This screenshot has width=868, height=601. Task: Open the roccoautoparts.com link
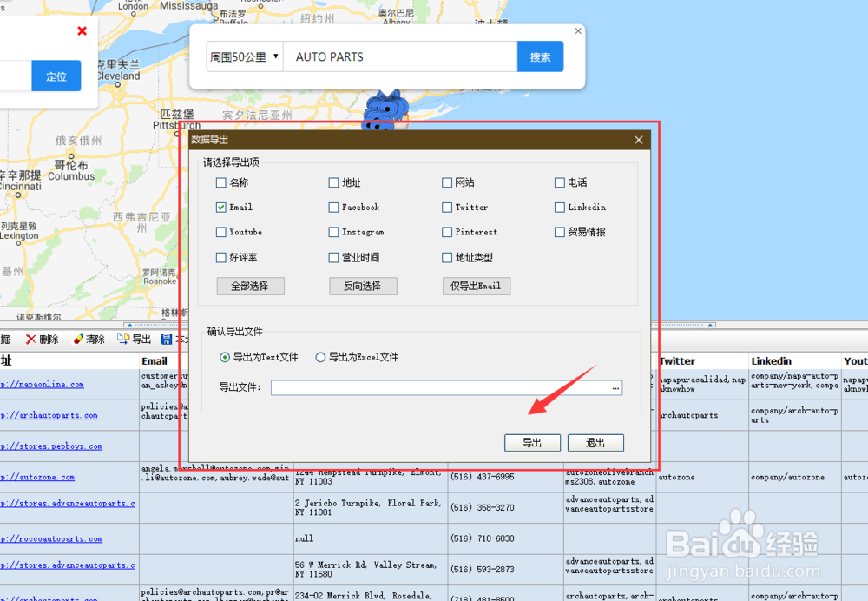[x=51, y=539]
